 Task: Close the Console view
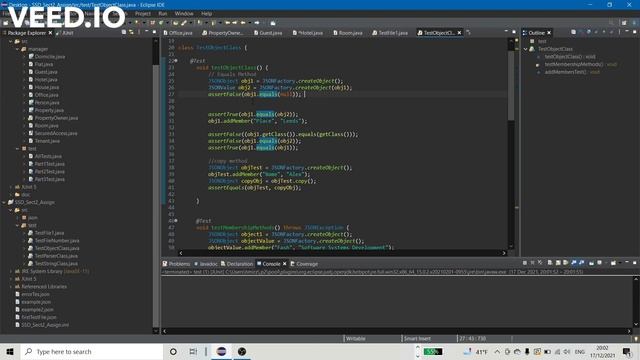[284, 264]
